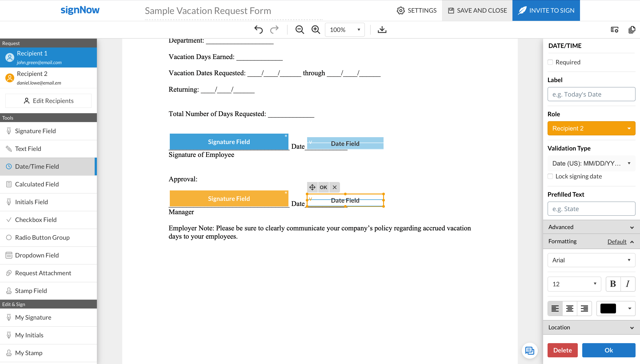The image size is (640, 364).
Task: Select the Signature Field tool
Action: tap(35, 131)
